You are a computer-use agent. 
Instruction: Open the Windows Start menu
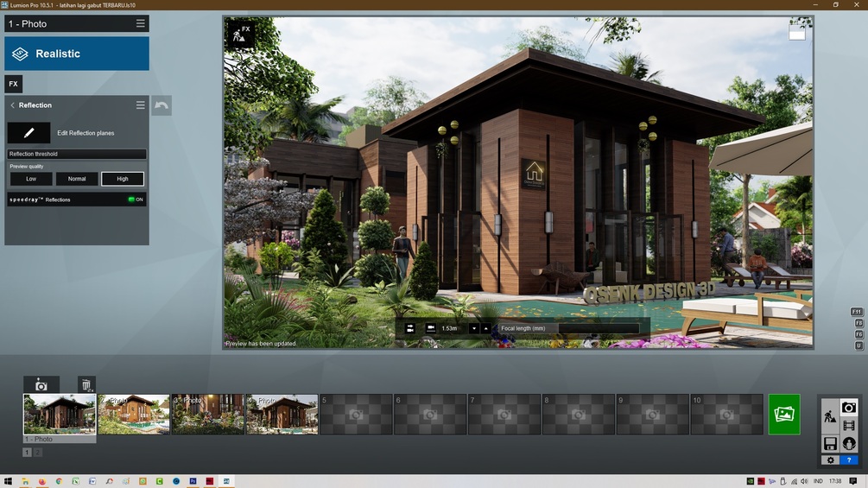coord(8,481)
